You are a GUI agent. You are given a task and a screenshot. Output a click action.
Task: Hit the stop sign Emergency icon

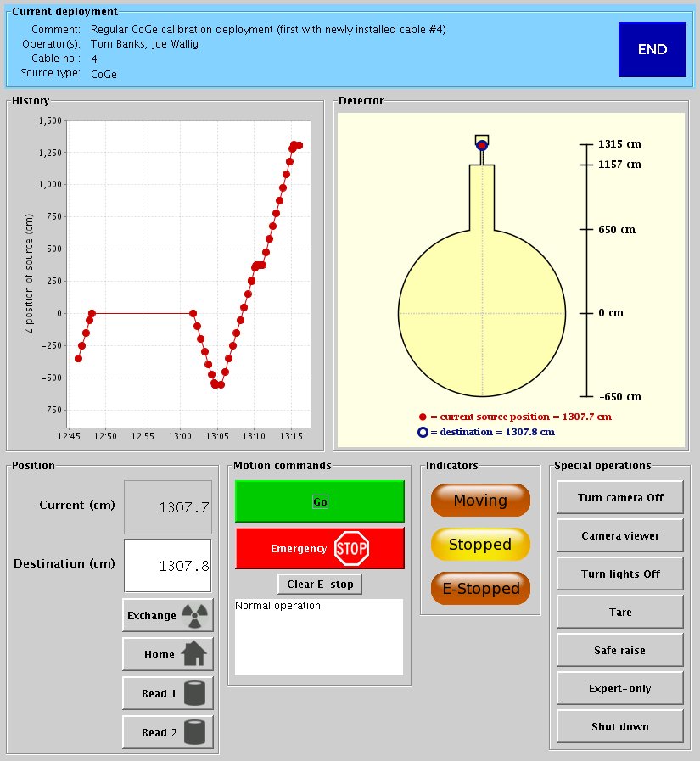click(351, 548)
